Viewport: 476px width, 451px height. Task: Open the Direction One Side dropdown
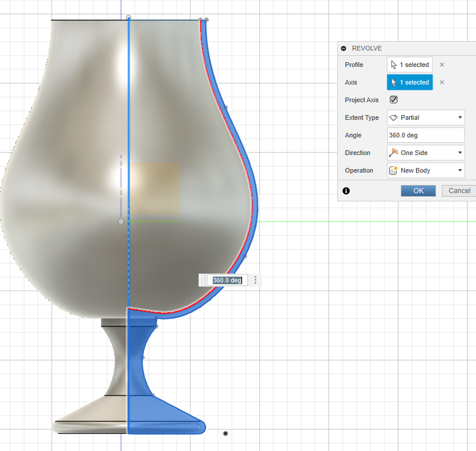coord(425,153)
